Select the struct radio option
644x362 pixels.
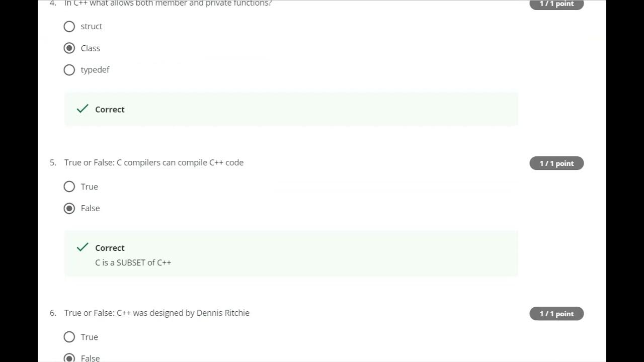click(69, 27)
